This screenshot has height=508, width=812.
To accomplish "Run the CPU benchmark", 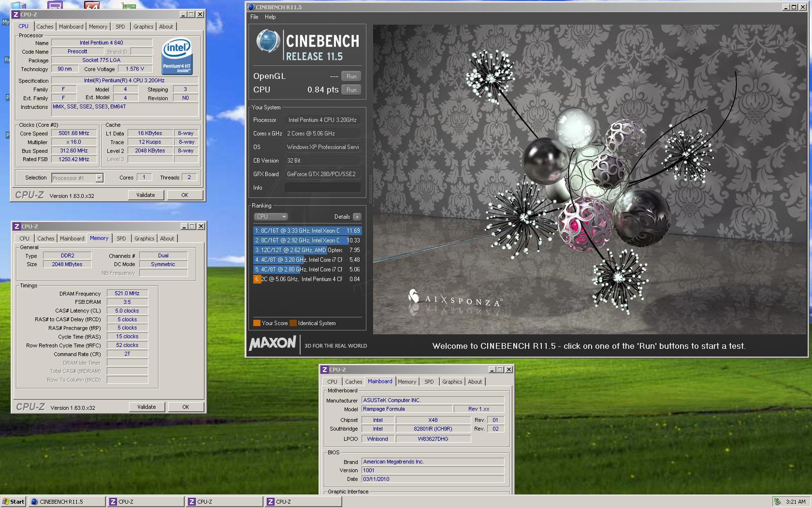I will [351, 90].
